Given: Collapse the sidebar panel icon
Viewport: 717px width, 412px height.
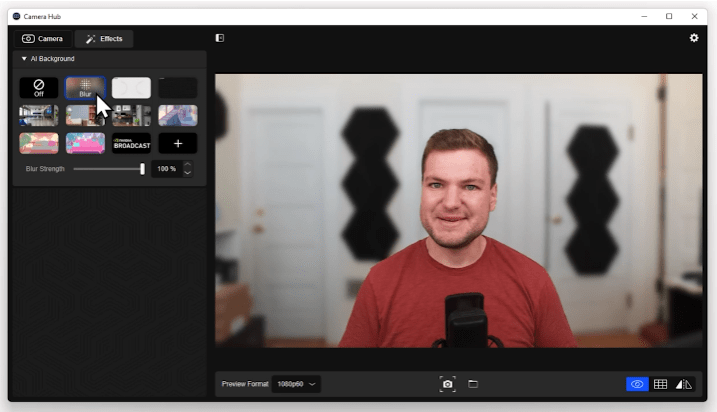Looking at the screenshot, I should pos(219,38).
